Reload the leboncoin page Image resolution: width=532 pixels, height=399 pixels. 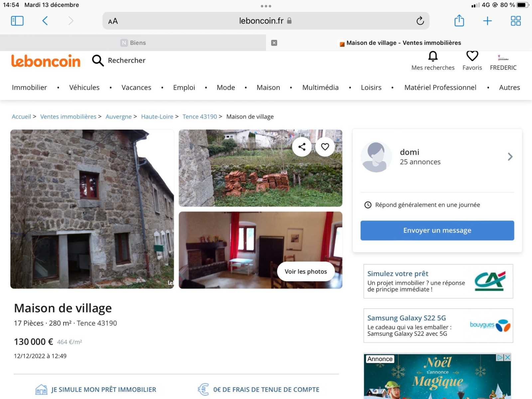click(x=420, y=21)
